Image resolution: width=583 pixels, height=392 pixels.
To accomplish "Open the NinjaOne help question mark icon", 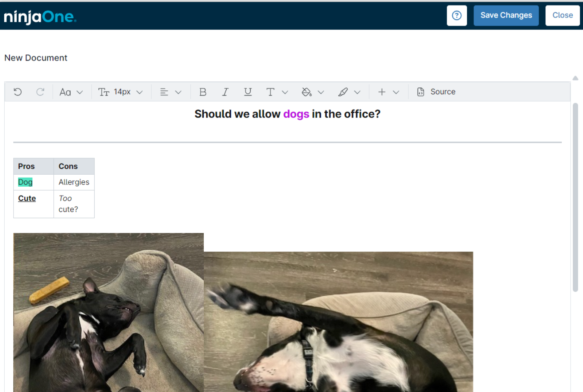I will point(456,15).
